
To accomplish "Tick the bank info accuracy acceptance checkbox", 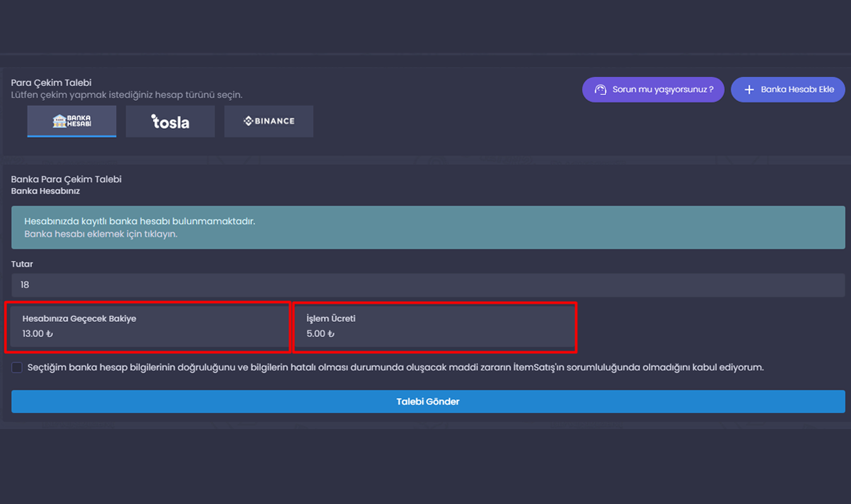I will (17, 367).
